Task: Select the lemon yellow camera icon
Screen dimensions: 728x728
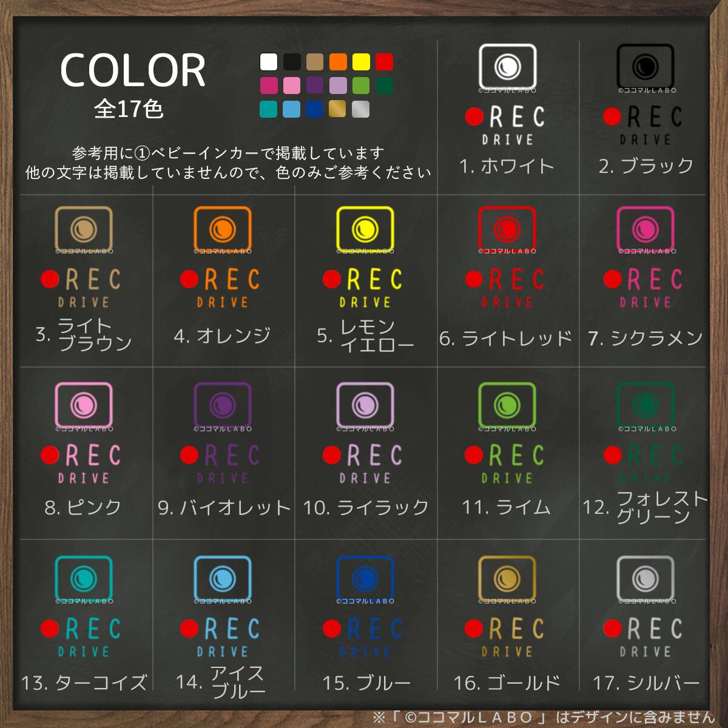Action: (365, 228)
